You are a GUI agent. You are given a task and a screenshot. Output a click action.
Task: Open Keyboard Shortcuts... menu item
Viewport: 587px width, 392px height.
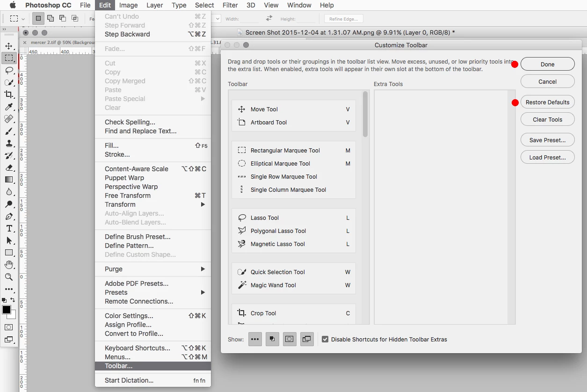click(x=153, y=348)
